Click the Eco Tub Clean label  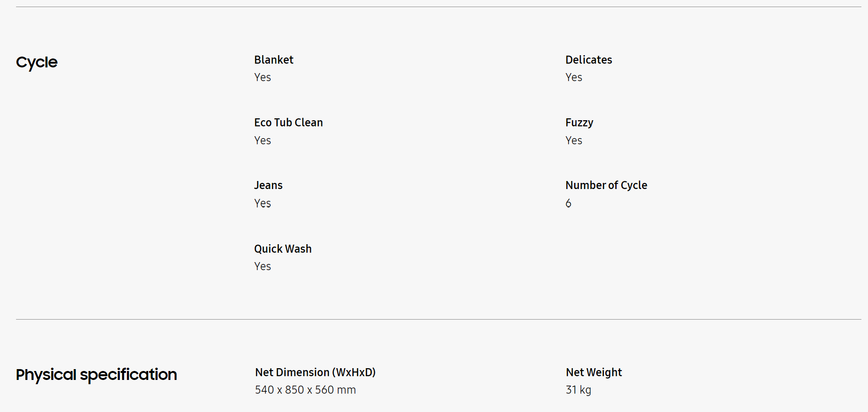288,123
